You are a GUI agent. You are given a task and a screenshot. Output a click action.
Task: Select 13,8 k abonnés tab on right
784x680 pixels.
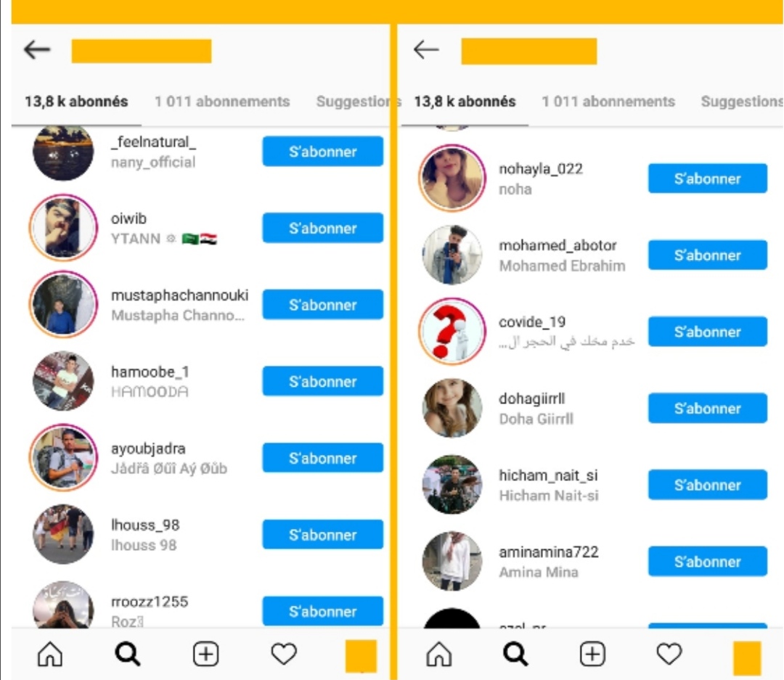click(x=465, y=102)
